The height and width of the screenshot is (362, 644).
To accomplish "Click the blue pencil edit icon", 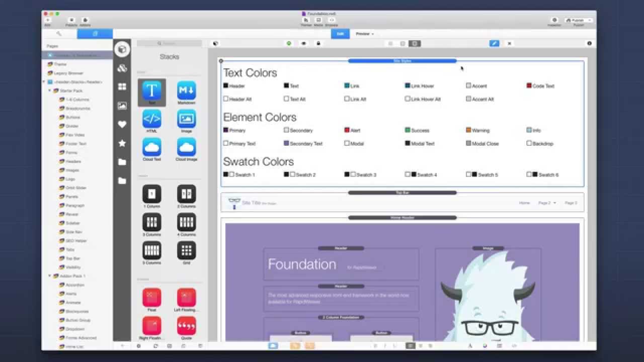I will click(494, 43).
